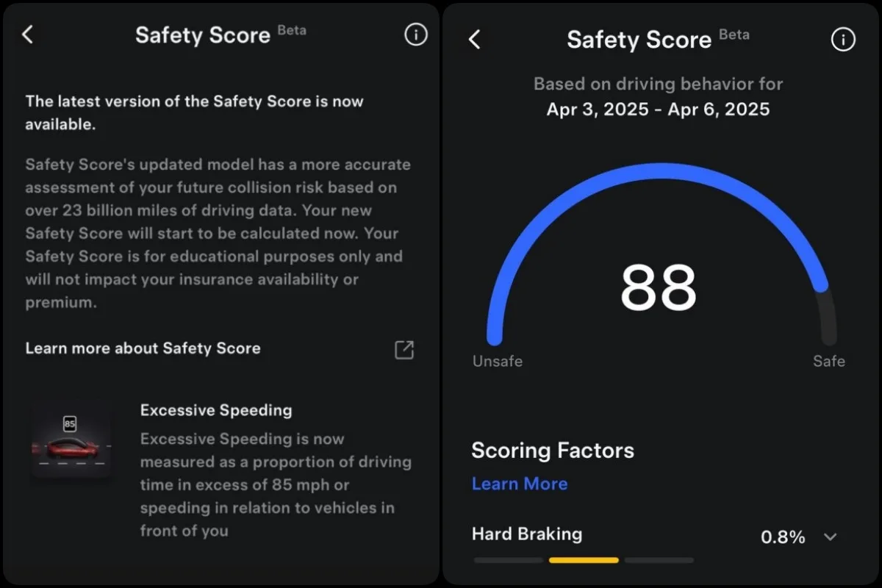The height and width of the screenshot is (588, 882).
Task: Tap the back arrow on the left screen
Action: (28, 34)
